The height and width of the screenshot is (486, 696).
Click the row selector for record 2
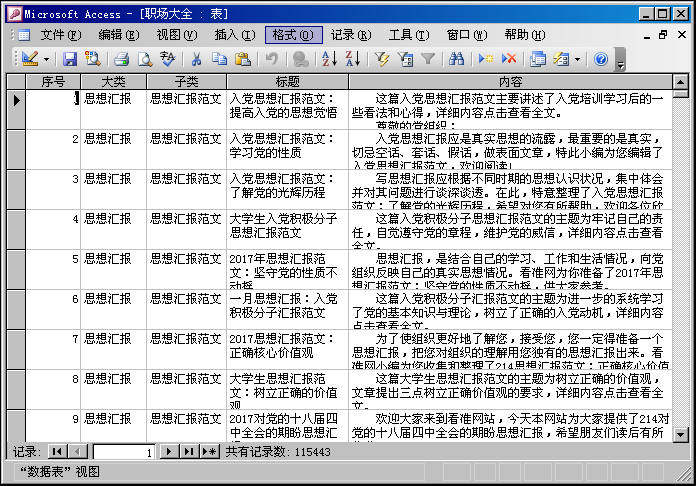16,149
